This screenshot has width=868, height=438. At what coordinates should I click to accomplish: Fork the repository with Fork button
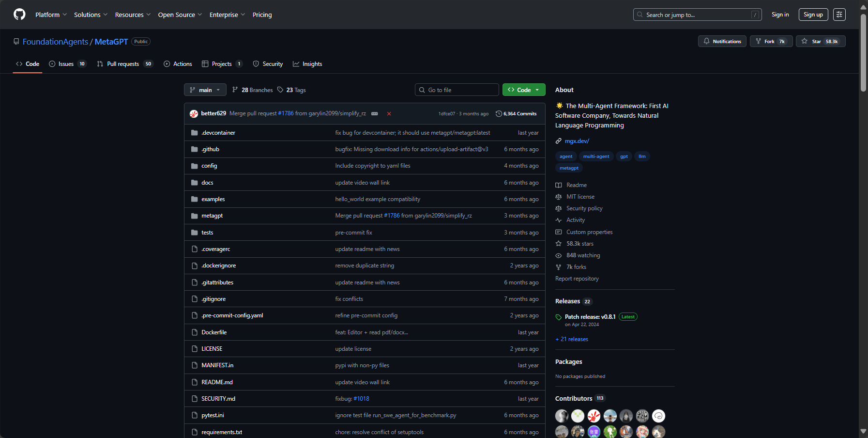[x=771, y=41]
